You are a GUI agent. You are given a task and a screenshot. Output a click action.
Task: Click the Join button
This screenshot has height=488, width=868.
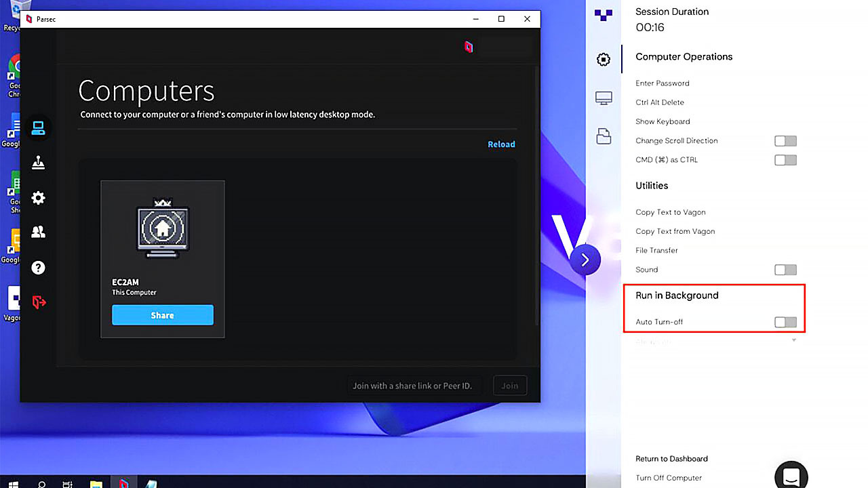[x=510, y=386]
